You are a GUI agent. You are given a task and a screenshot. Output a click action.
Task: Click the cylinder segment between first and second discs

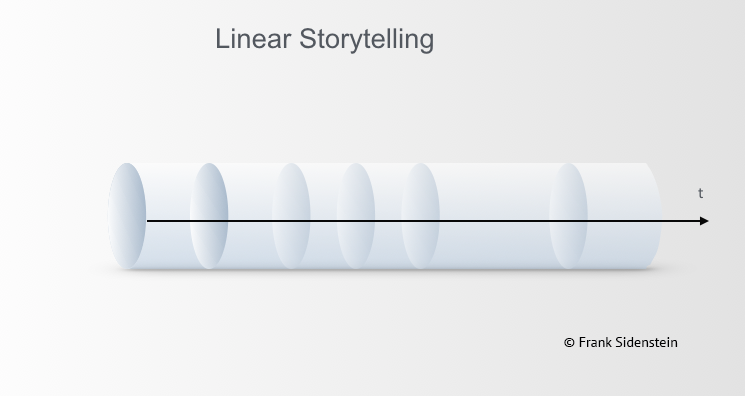coord(168,200)
